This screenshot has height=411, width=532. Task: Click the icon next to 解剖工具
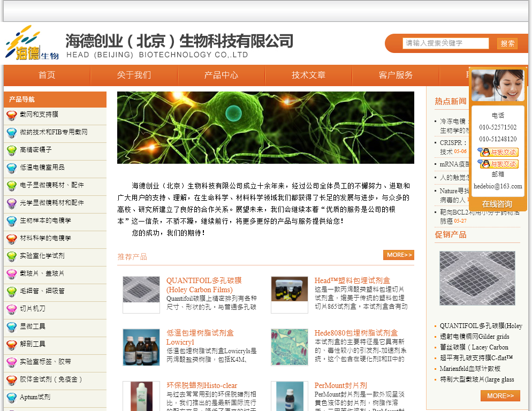pos(11,345)
